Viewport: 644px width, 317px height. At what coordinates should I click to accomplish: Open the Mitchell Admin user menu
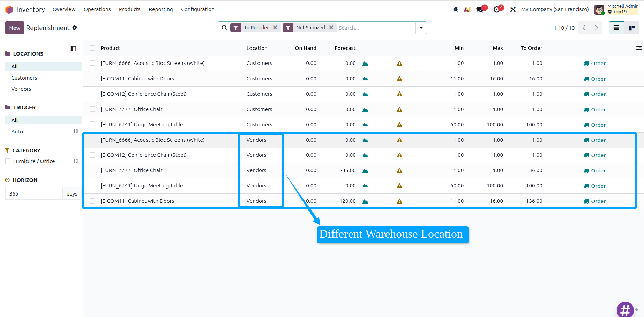pos(616,9)
